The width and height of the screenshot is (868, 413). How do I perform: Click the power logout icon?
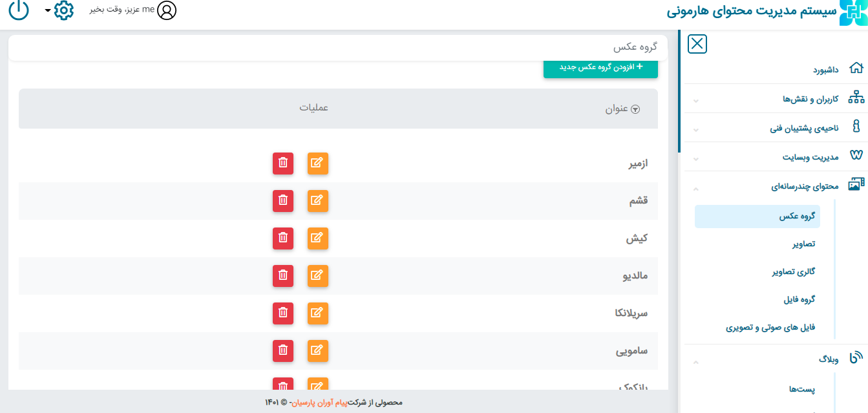coord(19,10)
